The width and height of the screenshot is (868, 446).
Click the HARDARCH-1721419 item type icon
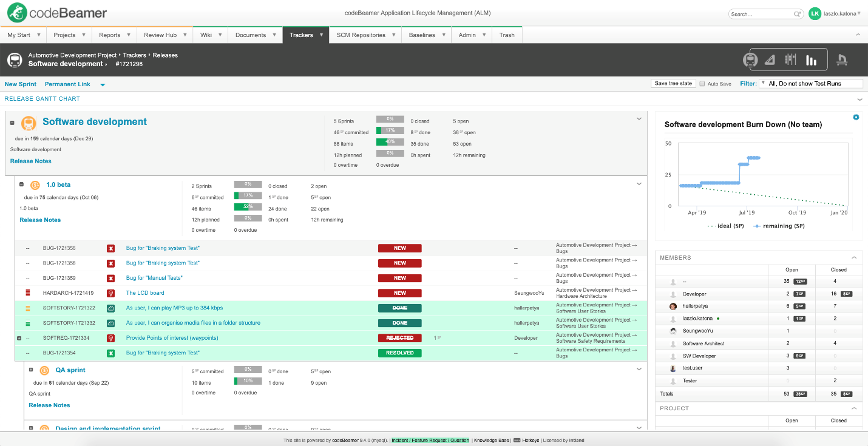point(111,293)
